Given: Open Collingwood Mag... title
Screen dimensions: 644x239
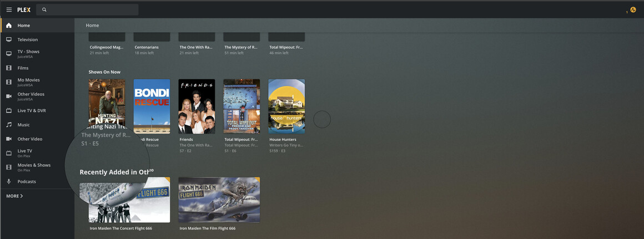Looking at the screenshot, I should [x=107, y=47].
